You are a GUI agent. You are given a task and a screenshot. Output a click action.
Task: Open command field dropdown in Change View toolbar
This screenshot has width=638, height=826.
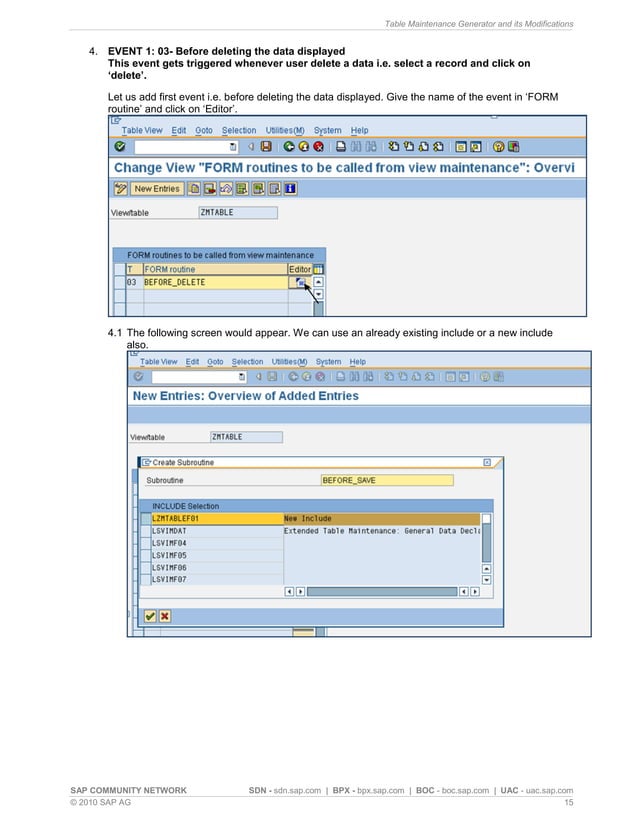[233, 147]
